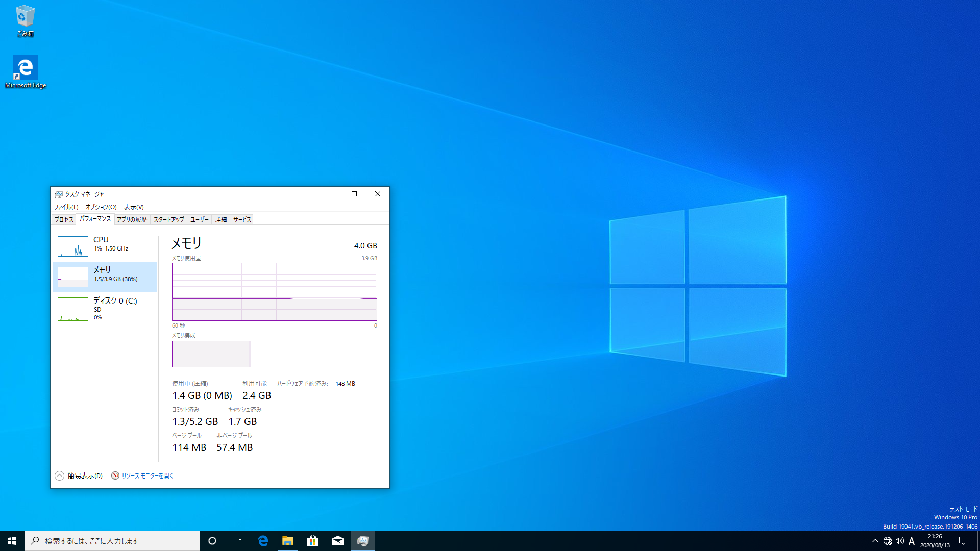Image resolution: width=980 pixels, height=551 pixels.
Task: Click the メモリ使用量 graph
Action: pos(275,292)
